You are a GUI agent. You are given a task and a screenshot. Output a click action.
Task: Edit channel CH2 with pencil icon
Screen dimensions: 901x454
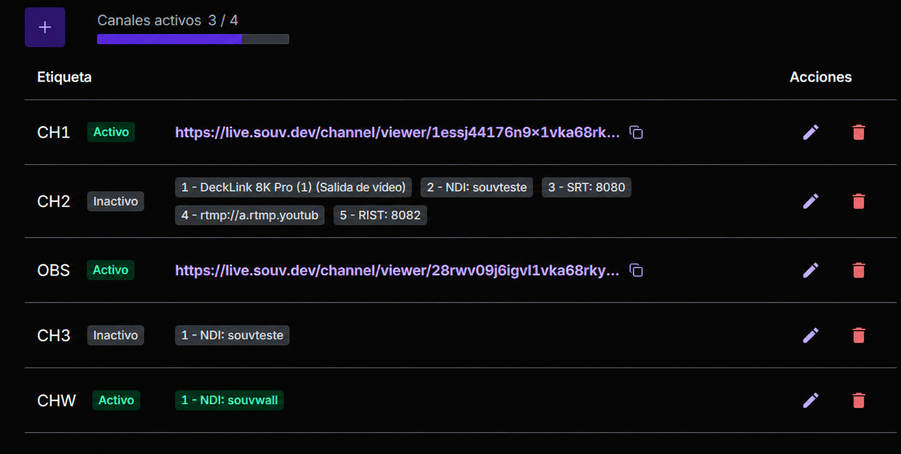coord(810,201)
